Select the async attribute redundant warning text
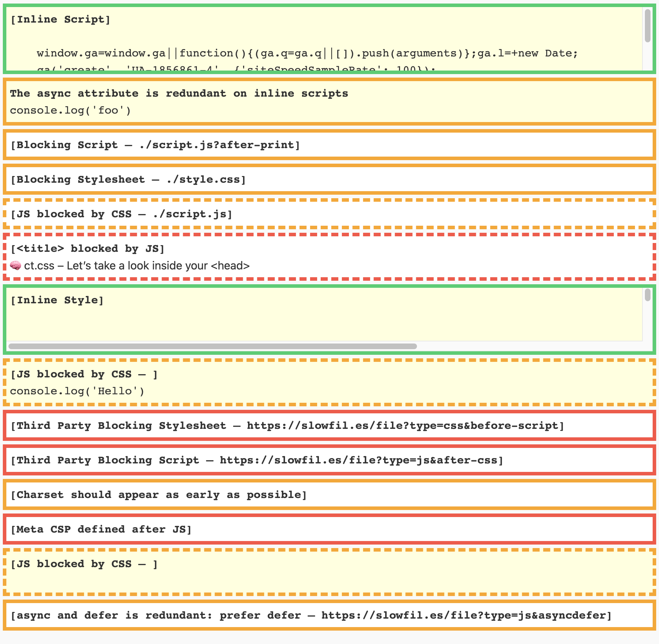Screen dimensions: 659x644 [179, 93]
